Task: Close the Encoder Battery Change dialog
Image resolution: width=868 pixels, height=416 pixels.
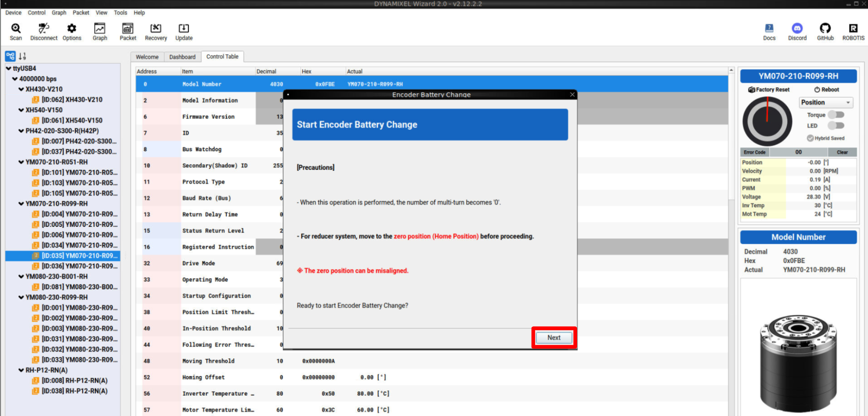Action: [572, 95]
